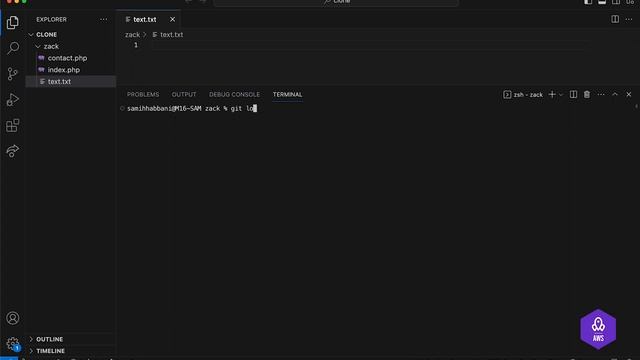
Task: Split the terminal panel
Action: click(573, 95)
